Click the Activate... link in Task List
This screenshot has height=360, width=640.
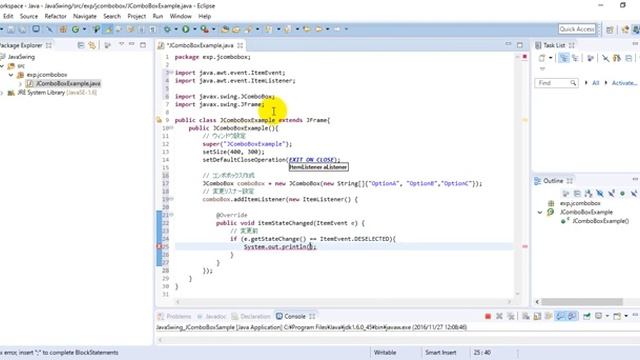pos(624,83)
